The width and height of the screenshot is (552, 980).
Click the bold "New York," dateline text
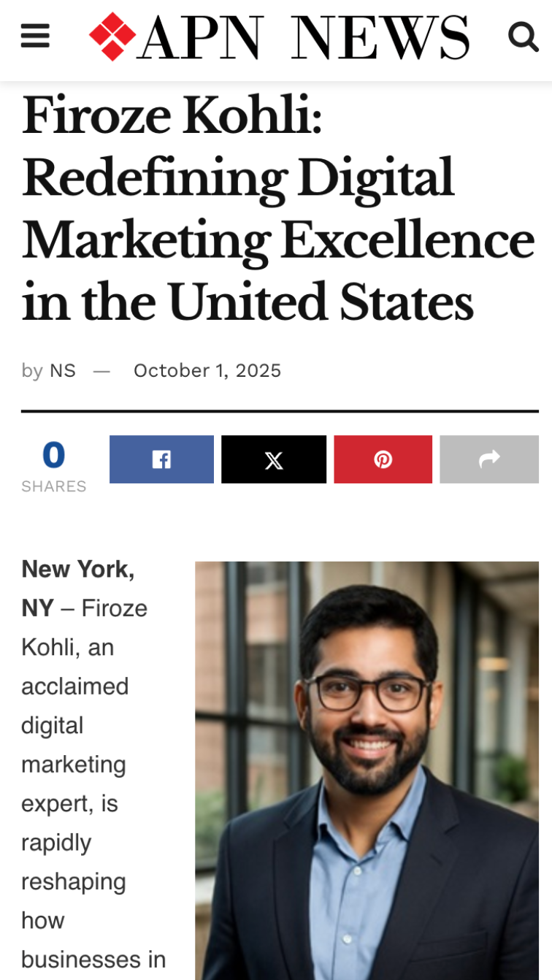(78, 569)
